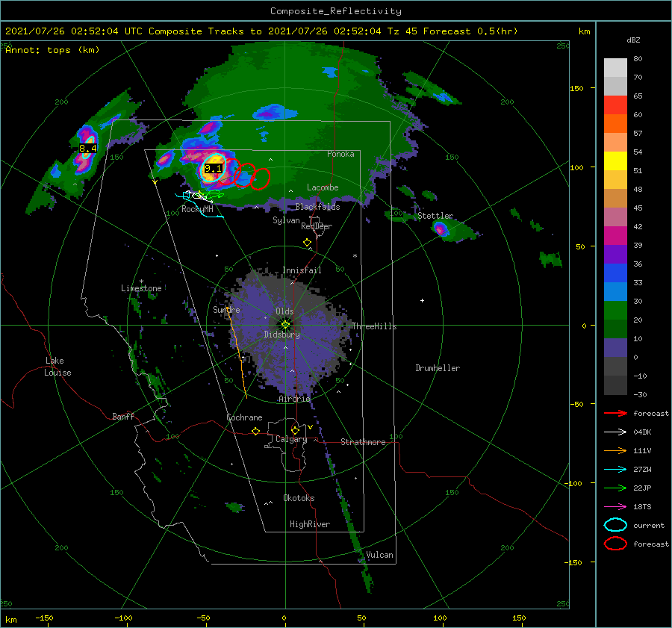Click the yellow diamond marker at radar center near Olds

[x=285, y=325]
